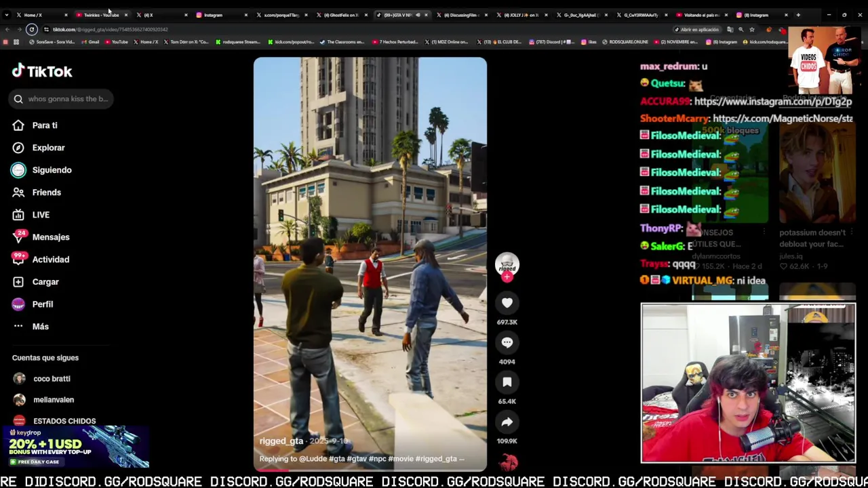The width and height of the screenshot is (868, 488).
Task: Follow creator with red plus badge
Action: (507, 277)
